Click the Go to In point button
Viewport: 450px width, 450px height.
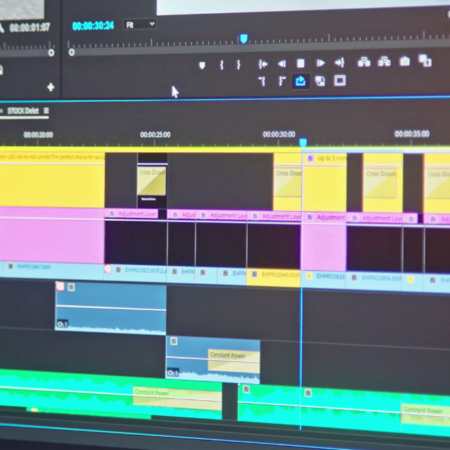click(x=263, y=64)
